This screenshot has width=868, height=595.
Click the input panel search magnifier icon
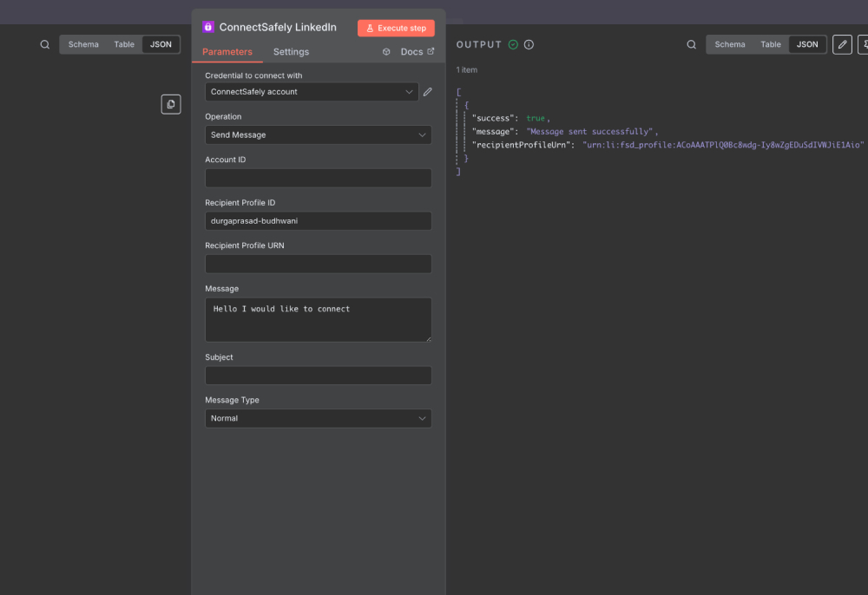[44, 43]
